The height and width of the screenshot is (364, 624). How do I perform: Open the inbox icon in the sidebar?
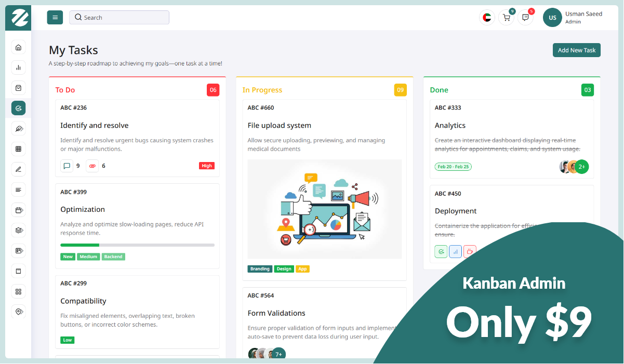18,88
